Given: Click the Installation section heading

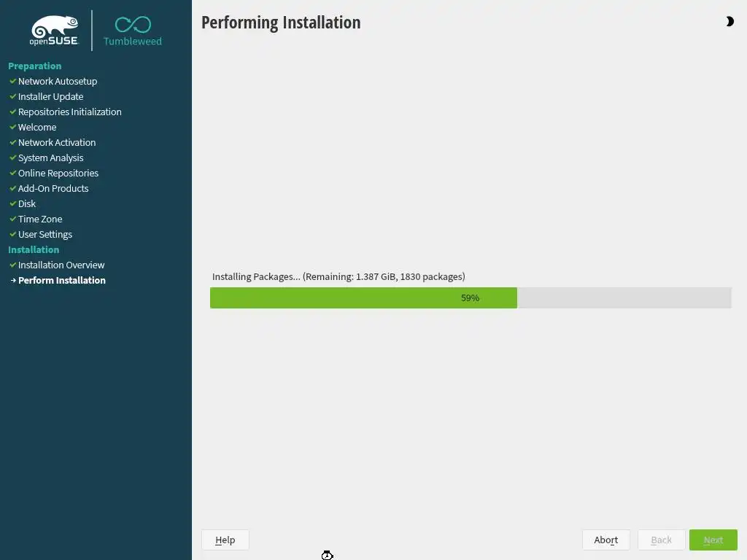Looking at the screenshot, I should [x=34, y=249].
